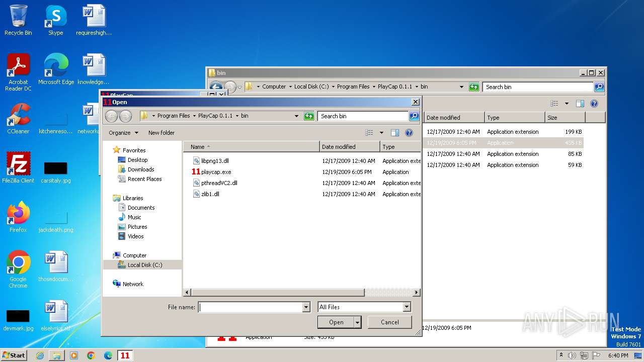Click PlayCap 0.1.1 in Open dialog path
644x362 pixels.
tap(215, 116)
